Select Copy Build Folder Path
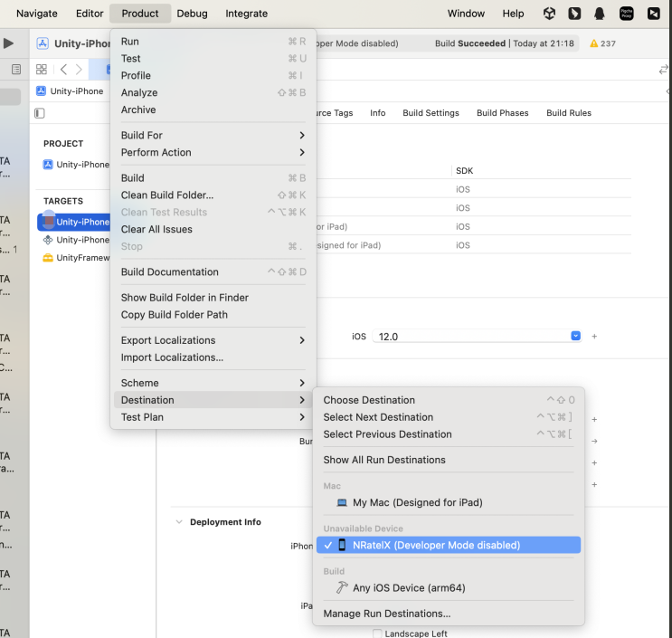Viewport: 672px width, 638px height. pos(213,315)
